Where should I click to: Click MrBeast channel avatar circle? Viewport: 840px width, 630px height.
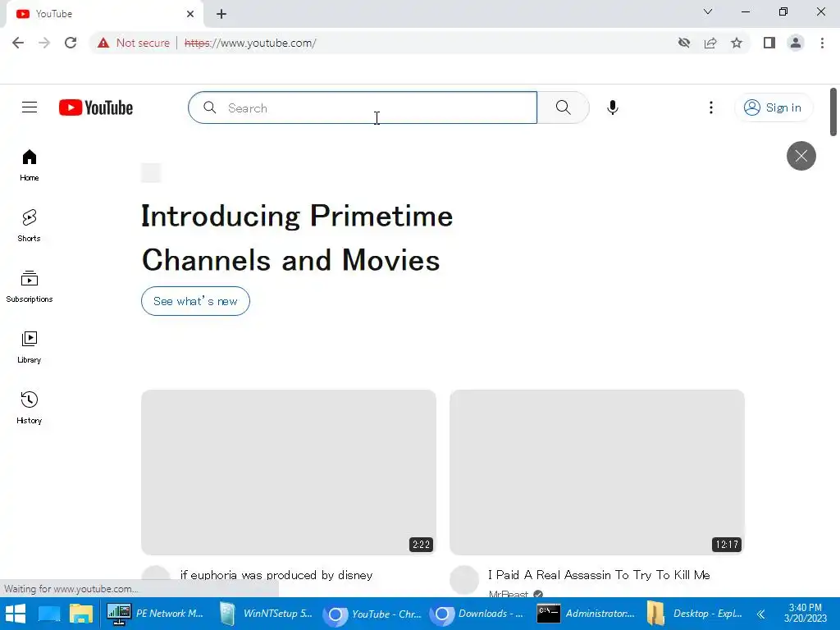464,580
